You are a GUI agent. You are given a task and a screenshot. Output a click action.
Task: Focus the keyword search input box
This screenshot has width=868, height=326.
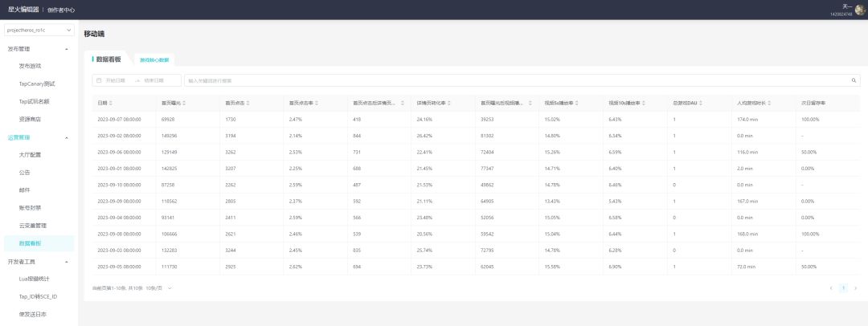coord(522,80)
